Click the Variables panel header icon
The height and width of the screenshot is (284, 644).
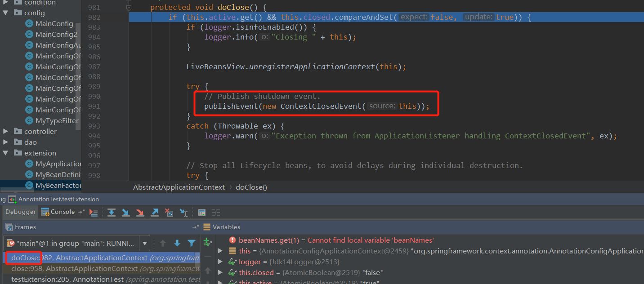coord(207,227)
